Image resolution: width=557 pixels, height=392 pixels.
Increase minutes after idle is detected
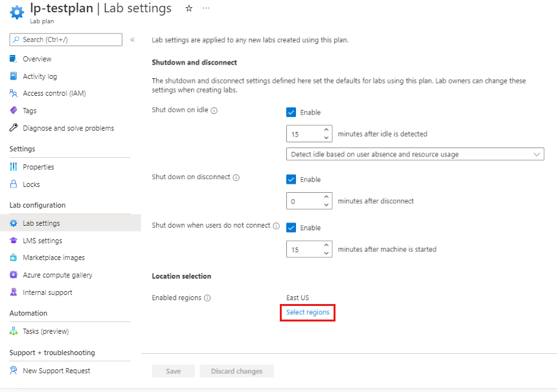point(327,130)
